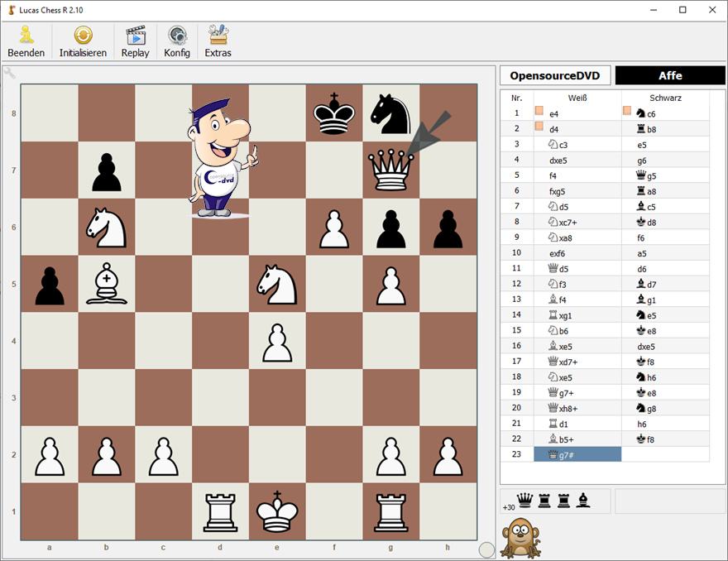Image resolution: width=728 pixels, height=561 pixels.
Task: Click the Affe player name label
Action: [670, 75]
